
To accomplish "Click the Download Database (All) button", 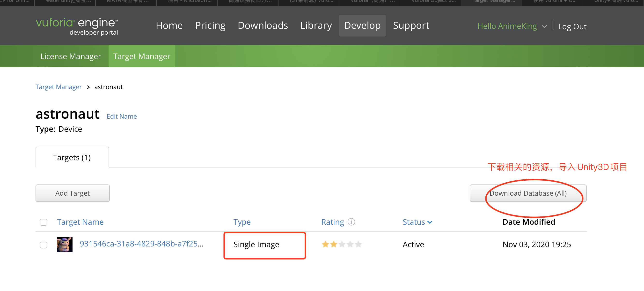I will [x=528, y=193].
